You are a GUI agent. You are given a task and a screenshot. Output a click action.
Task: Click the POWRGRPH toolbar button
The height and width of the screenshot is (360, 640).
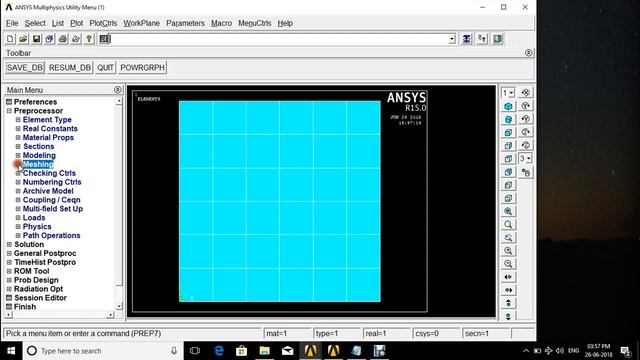pos(142,67)
